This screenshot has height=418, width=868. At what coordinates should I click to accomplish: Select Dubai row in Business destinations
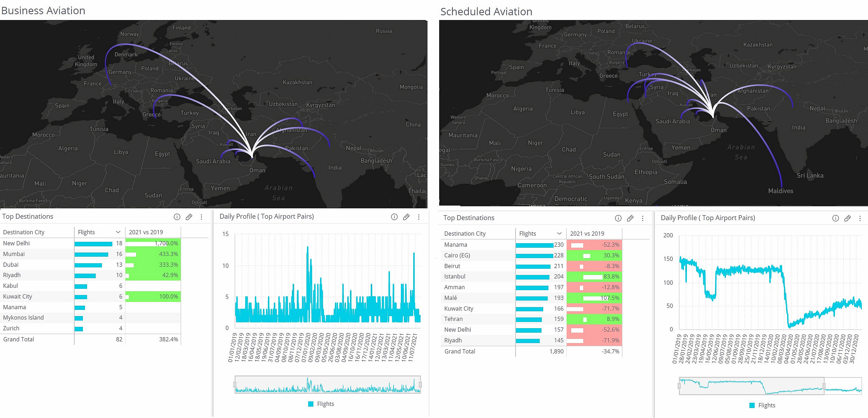coord(91,265)
